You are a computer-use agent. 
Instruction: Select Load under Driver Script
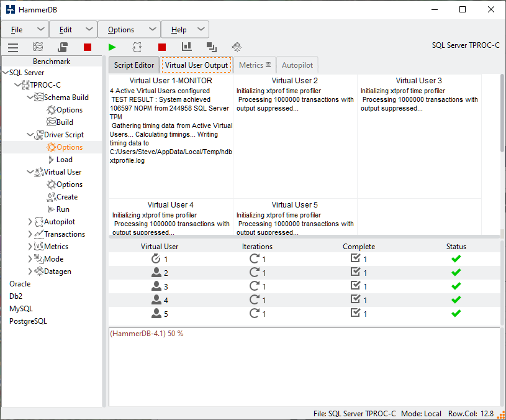pos(64,160)
